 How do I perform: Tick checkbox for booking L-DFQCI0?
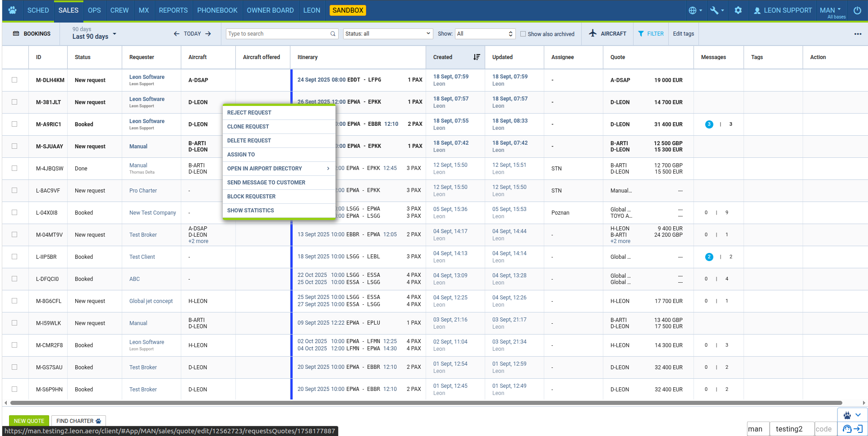pos(14,279)
